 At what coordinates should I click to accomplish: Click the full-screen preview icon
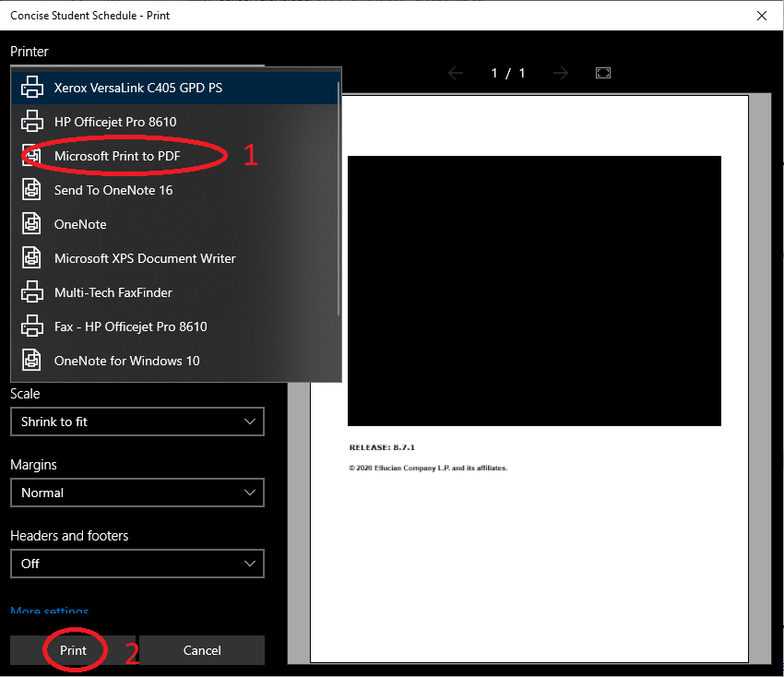603,73
